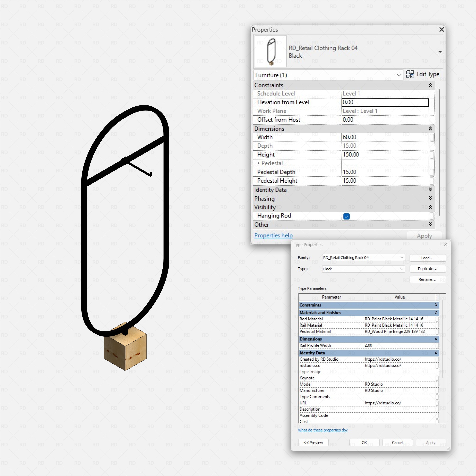The width and height of the screenshot is (476, 476).
Task: Click associate parameter button for Width
Action: click(x=432, y=137)
